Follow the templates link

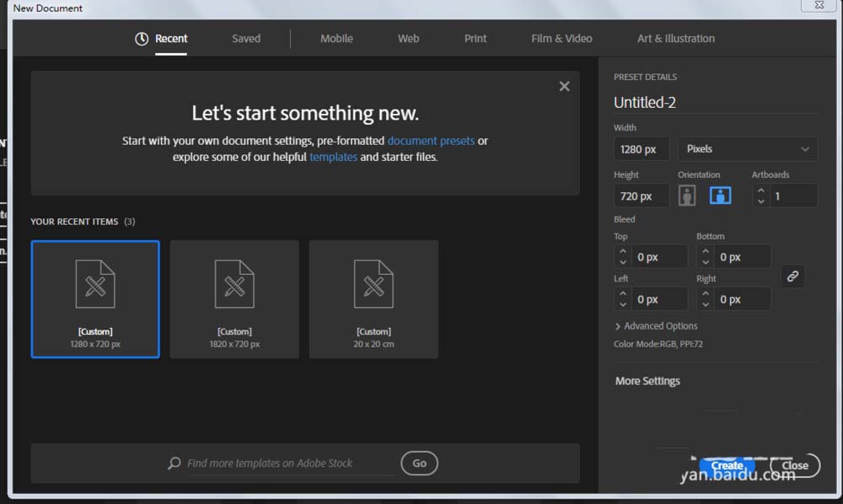pyautogui.click(x=333, y=157)
